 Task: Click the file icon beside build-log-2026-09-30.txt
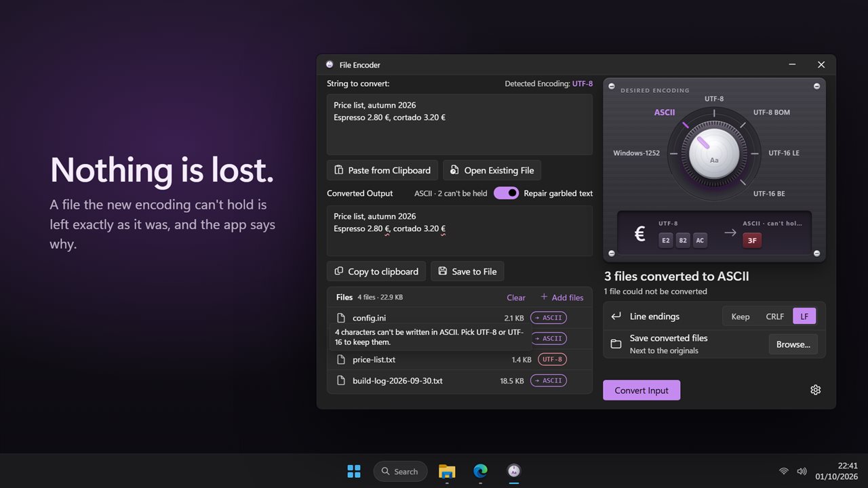click(341, 381)
